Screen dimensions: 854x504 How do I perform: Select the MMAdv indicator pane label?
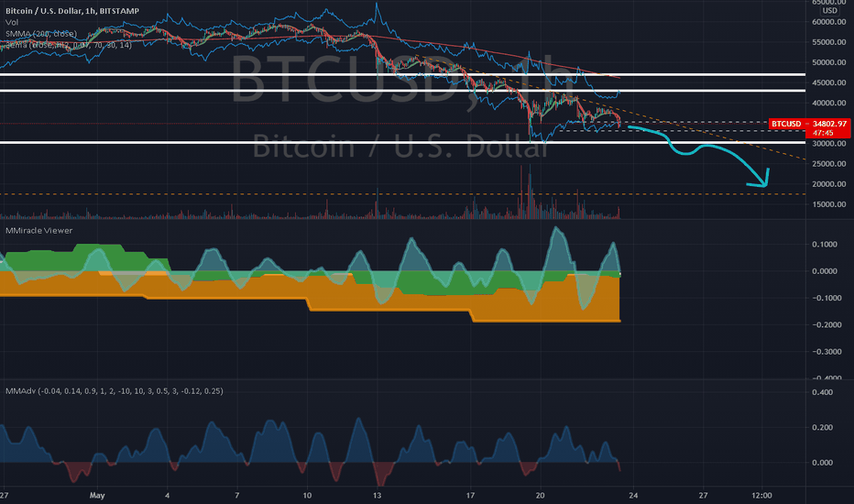point(114,391)
